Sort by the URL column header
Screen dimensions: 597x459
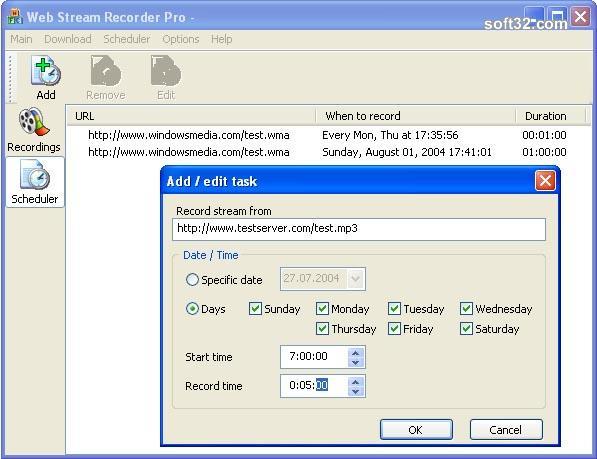pos(191,116)
